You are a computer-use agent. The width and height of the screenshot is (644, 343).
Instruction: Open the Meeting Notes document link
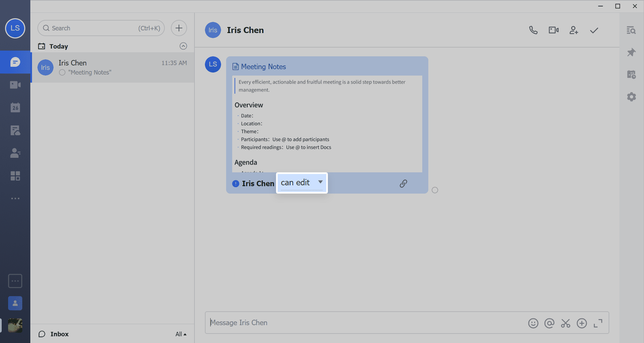click(x=263, y=66)
